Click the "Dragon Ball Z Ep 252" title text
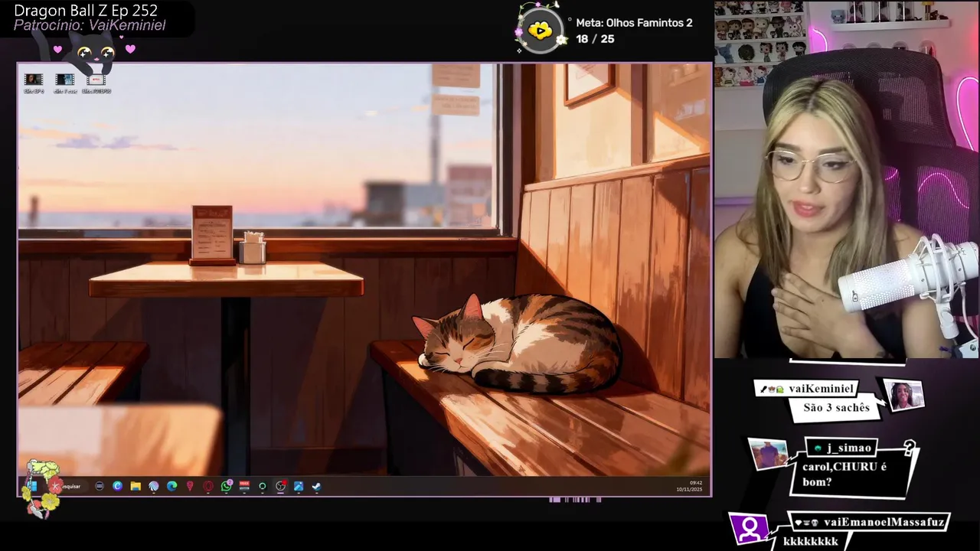 pos(86,11)
